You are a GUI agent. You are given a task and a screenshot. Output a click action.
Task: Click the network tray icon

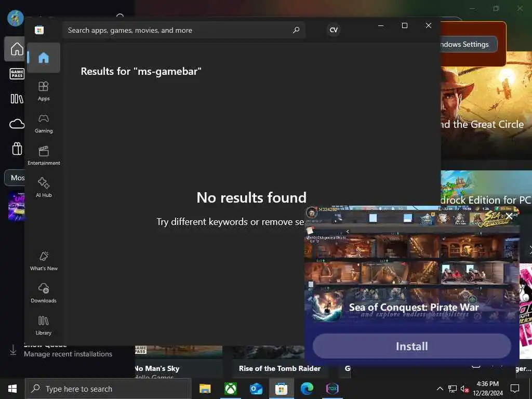point(453,389)
